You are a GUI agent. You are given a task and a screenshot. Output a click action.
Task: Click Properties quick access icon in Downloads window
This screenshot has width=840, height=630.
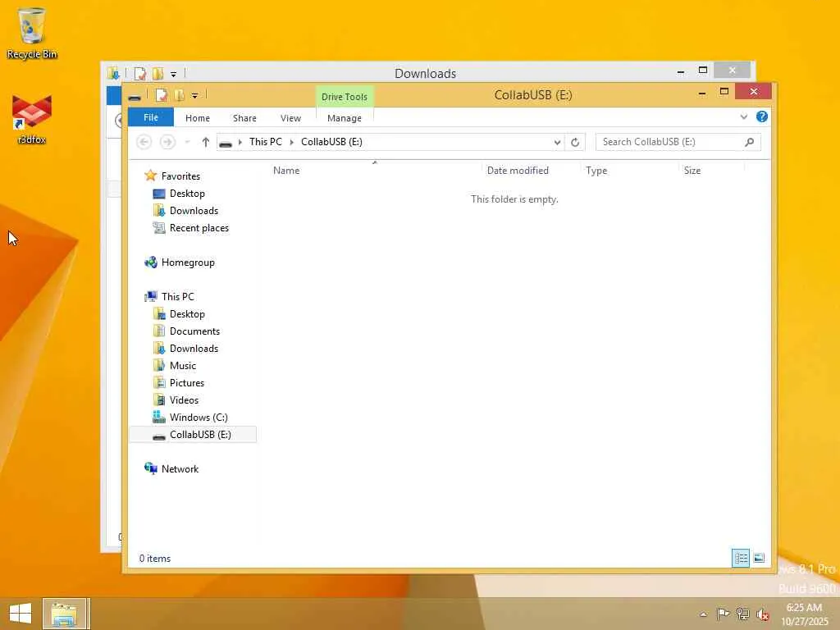click(x=139, y=74)
